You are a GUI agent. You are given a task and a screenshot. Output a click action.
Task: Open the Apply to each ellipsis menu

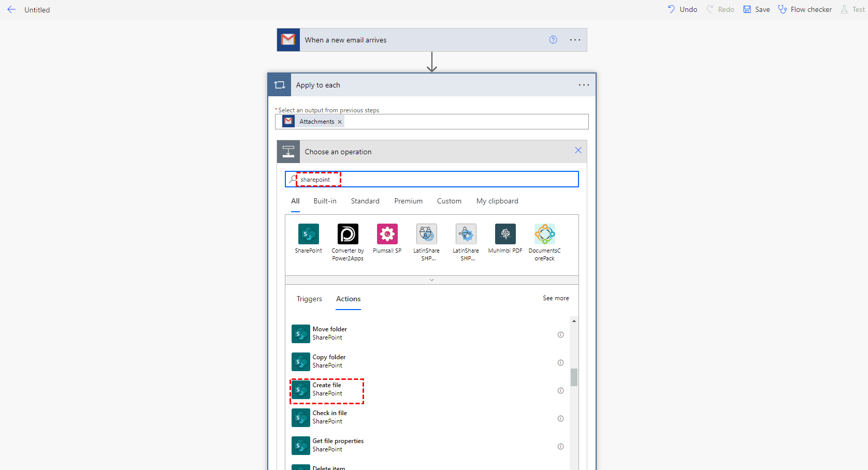point(584,85)
